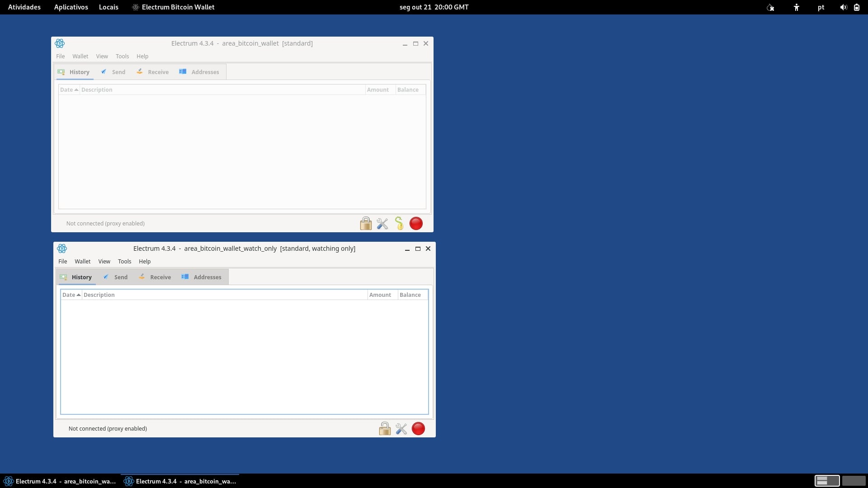Close the watch_only wallet window

coord(428,249)
